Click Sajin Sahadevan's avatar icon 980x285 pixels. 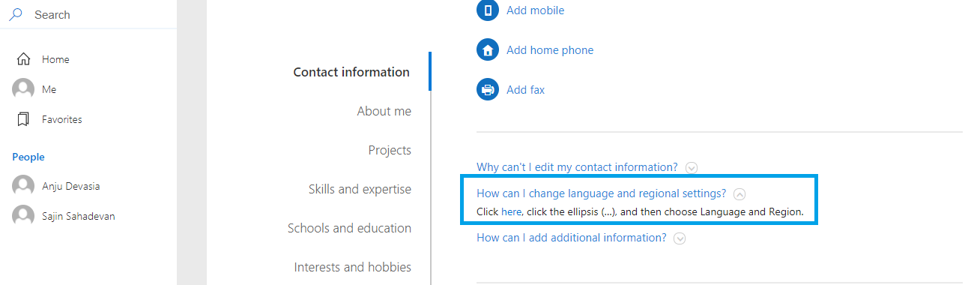point(23,216)
